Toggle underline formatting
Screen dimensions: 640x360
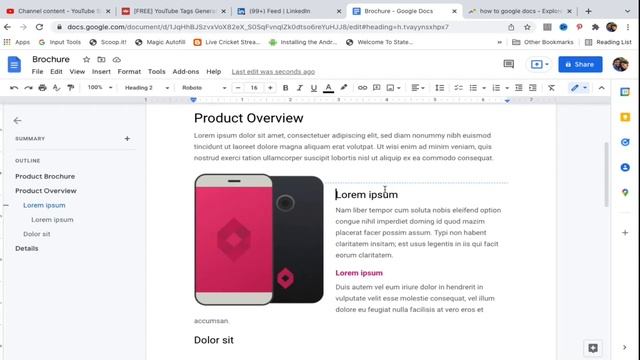313,88
